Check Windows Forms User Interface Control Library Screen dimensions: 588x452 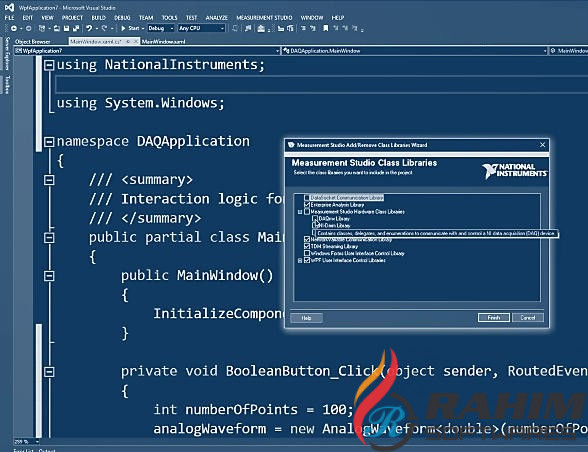click(307, 253)
